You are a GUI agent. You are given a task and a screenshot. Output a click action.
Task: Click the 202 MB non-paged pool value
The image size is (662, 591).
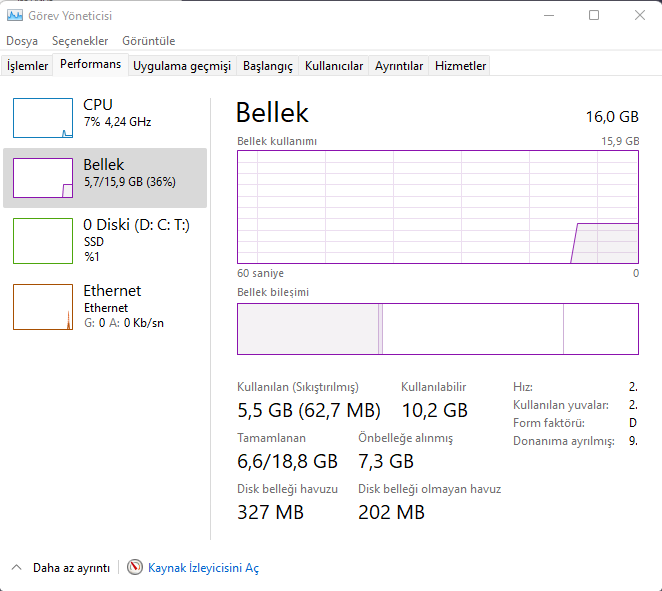tap(391, 512)
